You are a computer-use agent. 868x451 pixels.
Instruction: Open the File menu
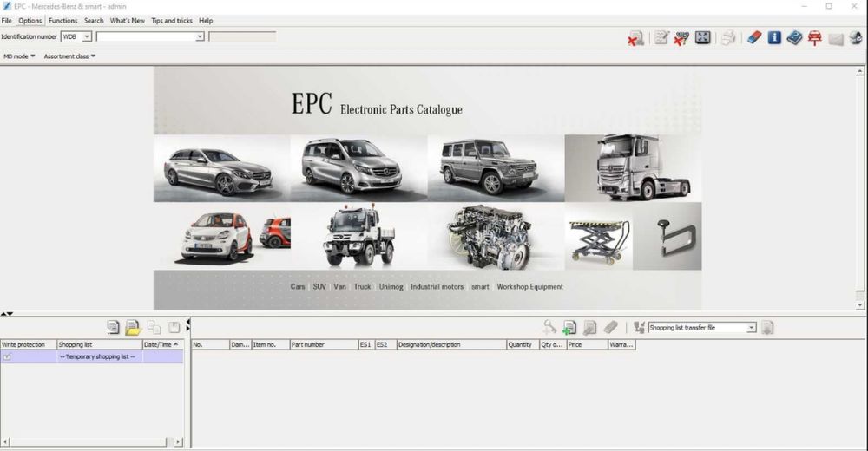pos(7,21)
